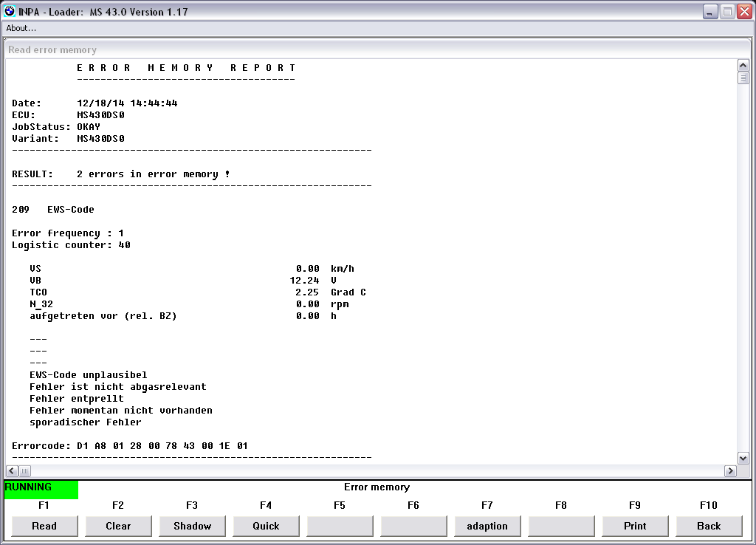
Task: Print the error memory report
Action: point(635,526)
